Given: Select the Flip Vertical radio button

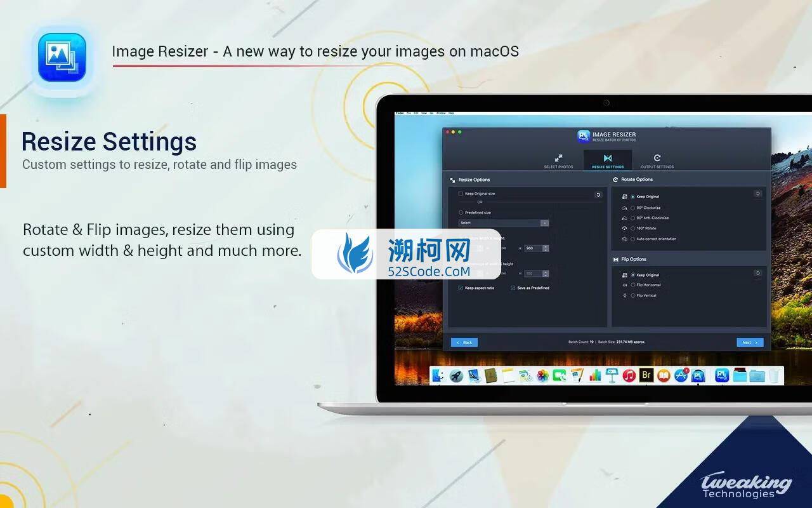Looking at the screenshot, I should click(632, 295).
